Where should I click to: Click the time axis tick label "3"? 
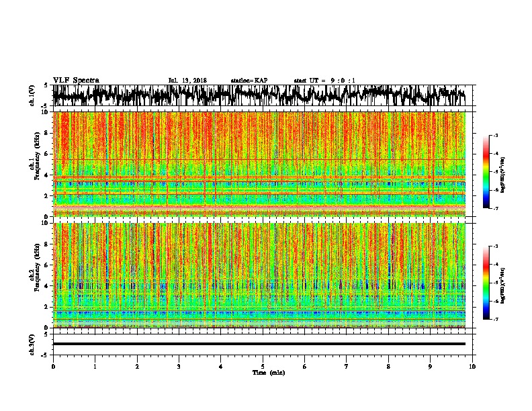tap(179, 367)
